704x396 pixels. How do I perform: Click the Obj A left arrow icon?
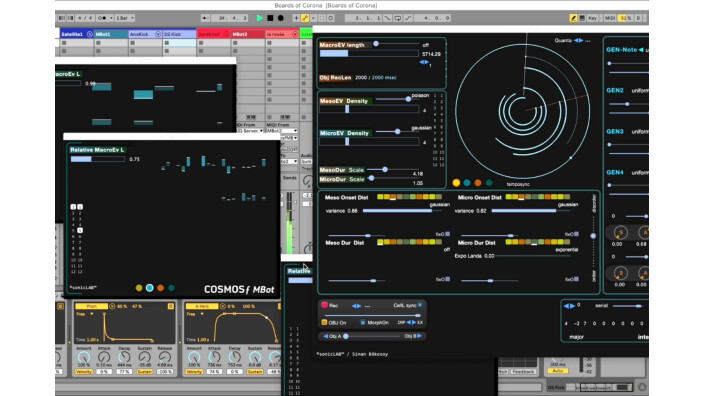pos(326,336)
